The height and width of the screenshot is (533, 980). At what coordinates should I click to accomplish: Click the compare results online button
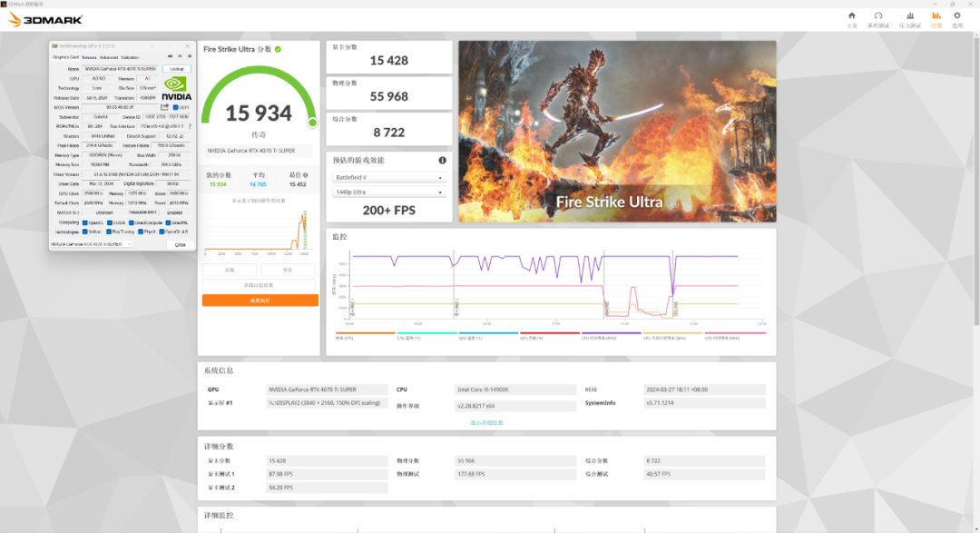point(258,284)
